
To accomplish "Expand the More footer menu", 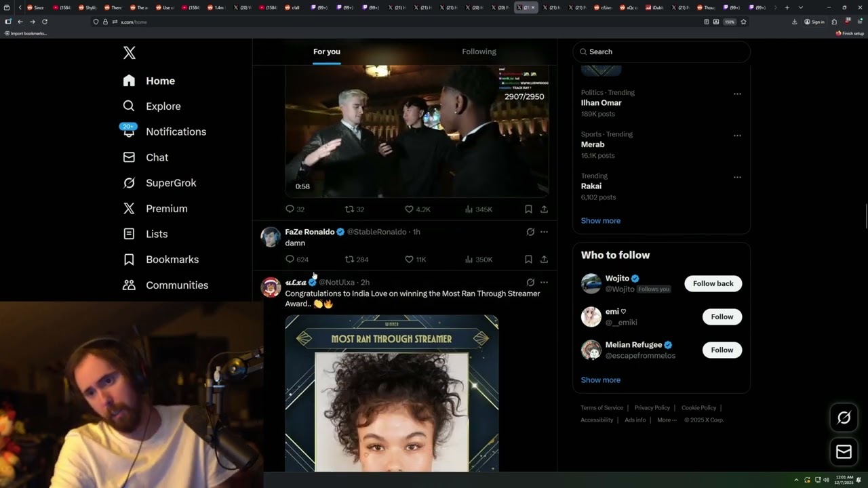I will point(667,420).
